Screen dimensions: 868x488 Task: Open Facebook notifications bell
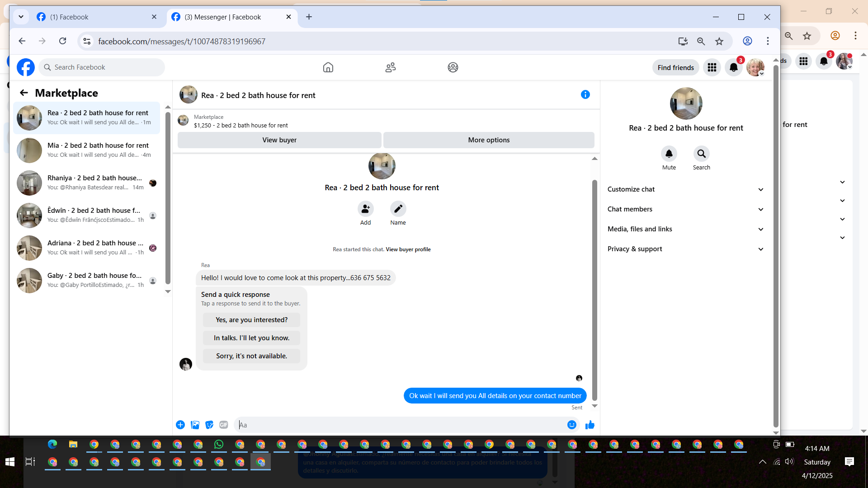click(x=734, y=67)
